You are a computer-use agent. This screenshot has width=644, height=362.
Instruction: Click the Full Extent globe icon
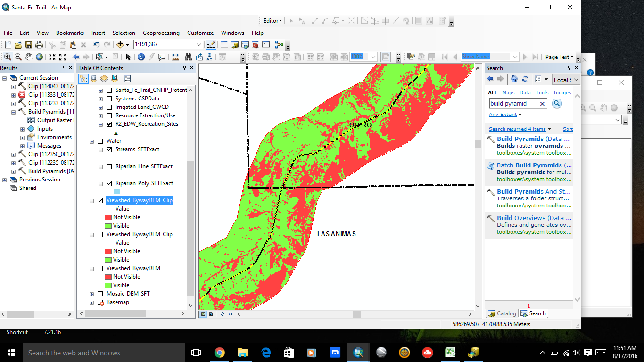(x=39, y=57)
